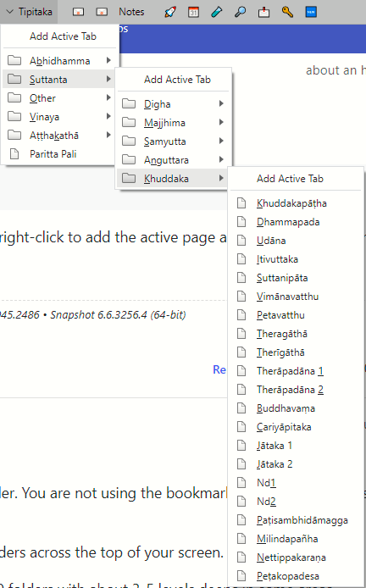Open the Itivuttaka bookmark
Image resolution: width=366 pixels, height=588 pixels.
296,259
